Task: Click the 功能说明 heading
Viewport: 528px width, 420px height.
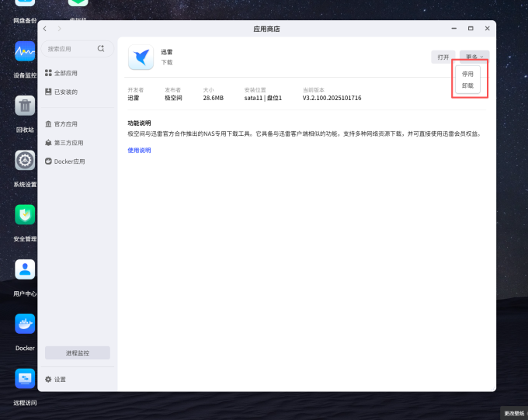Action: (139, 123)
